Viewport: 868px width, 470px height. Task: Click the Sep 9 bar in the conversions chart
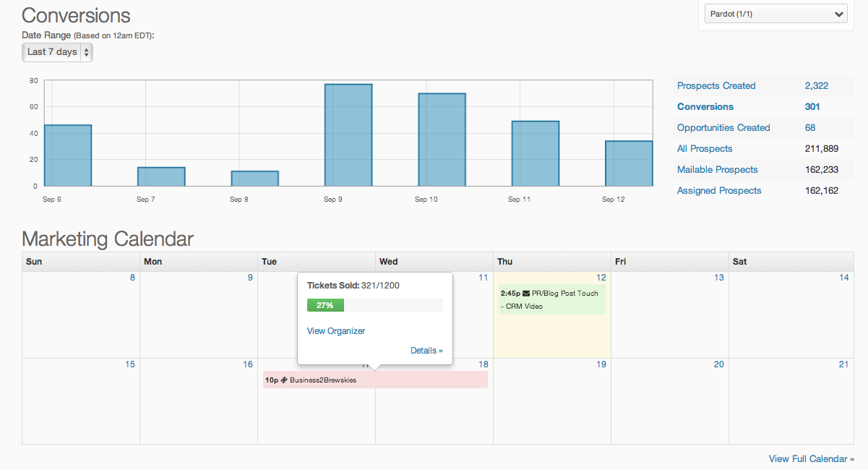348,134
